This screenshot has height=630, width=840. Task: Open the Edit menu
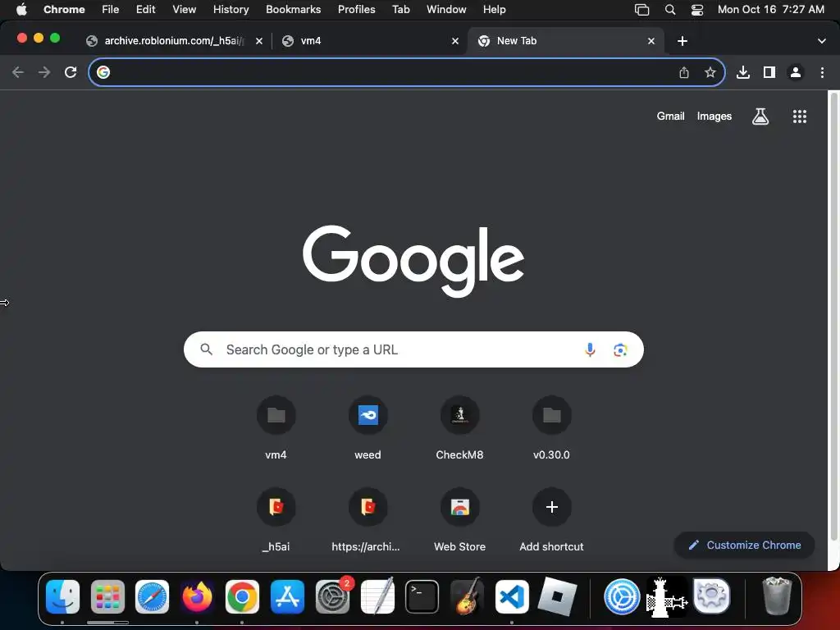pyautogui.click(x=146, y=9)
